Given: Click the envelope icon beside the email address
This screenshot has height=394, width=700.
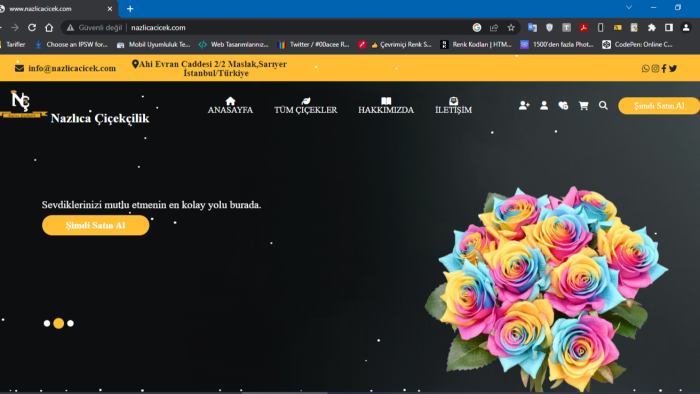Looking at the screenshot, I should [x=19, y=68].
